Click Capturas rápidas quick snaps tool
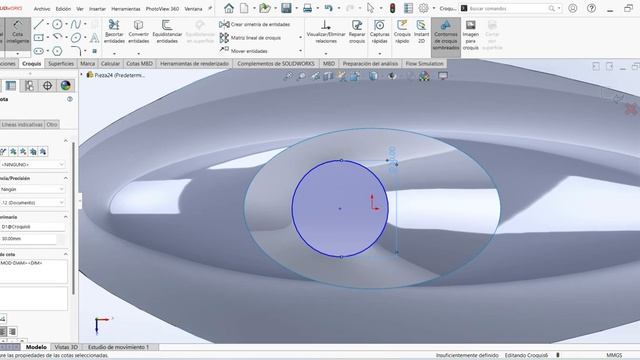This screenshot has height=360, width=640. [x=379, y=32]
